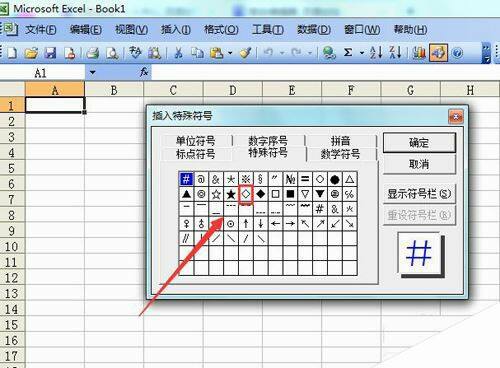Open Print Preview from the toolbar
The height and width of the screenshot is (368, 500).
[112, 53]
